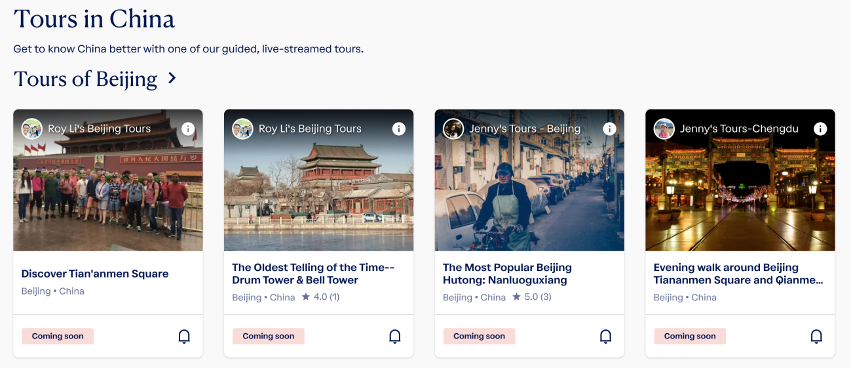Click night gate photo of Evening walk
852x368 pixels.
coord(740,180)
